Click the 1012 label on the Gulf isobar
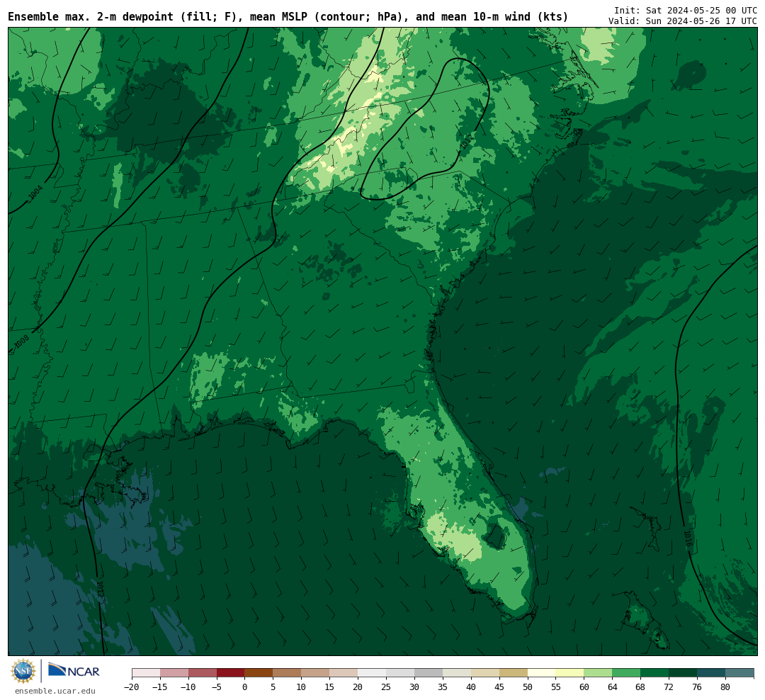The width and height of the screenshot is (765, 700). click(x=100, y=589)
